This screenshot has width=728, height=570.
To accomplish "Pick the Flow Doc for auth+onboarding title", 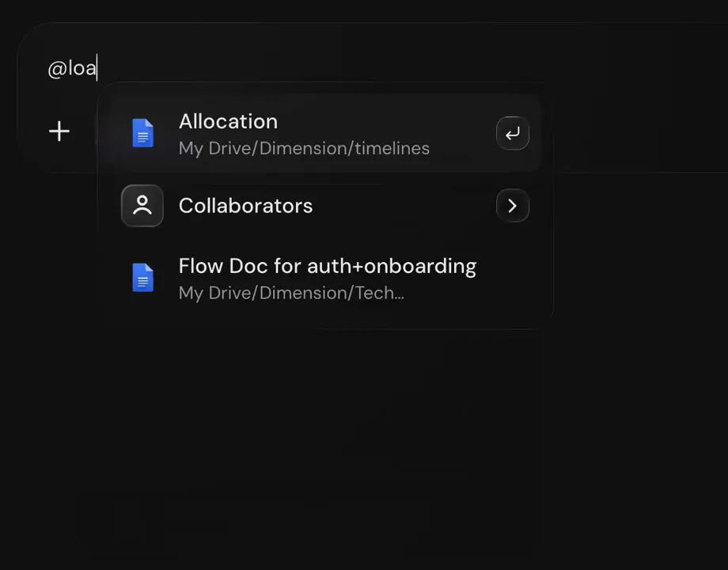I will [328, 266].
